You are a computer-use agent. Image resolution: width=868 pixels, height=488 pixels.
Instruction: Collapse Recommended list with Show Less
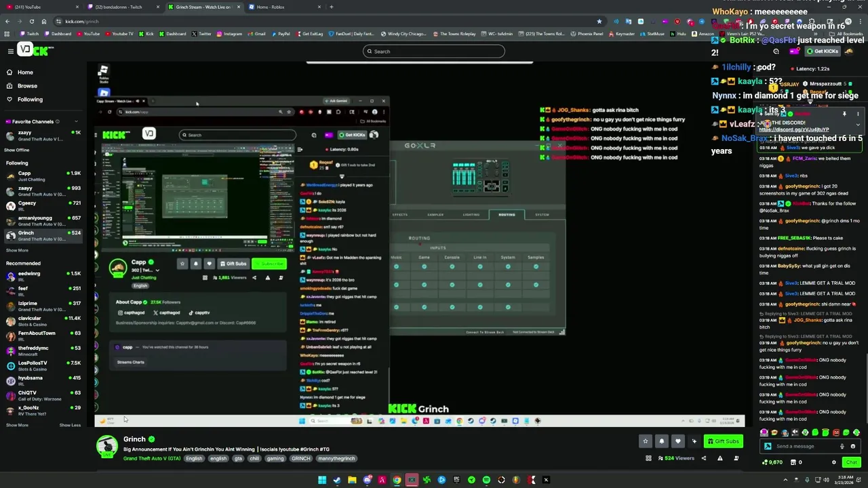70,425
